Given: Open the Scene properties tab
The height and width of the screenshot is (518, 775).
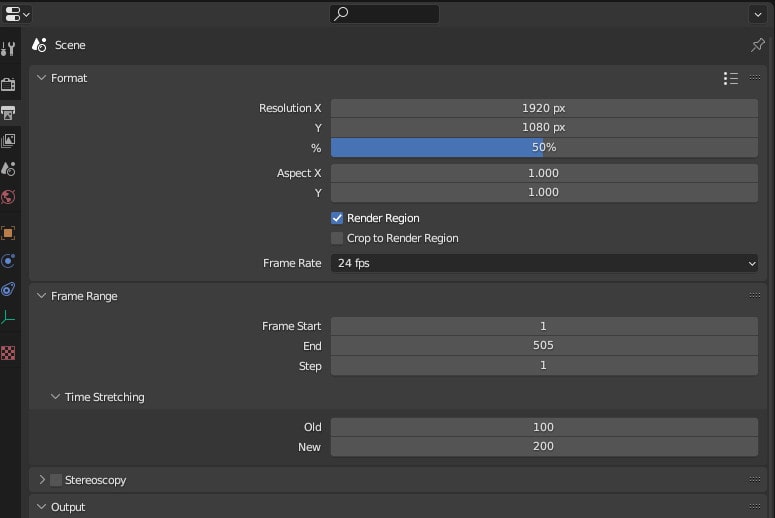Looking at the screenshot, I should point(8,170).
